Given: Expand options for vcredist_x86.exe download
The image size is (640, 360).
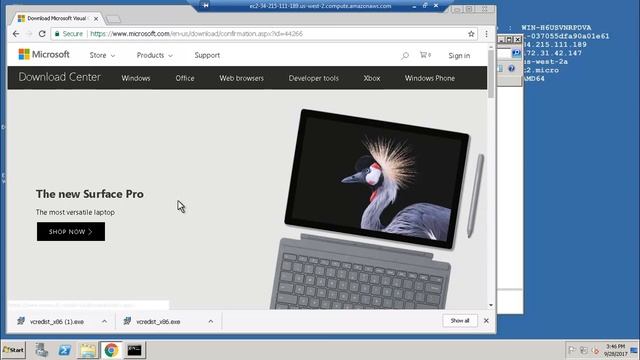Looking at the screenshot, I should click(x=211, y=322).
